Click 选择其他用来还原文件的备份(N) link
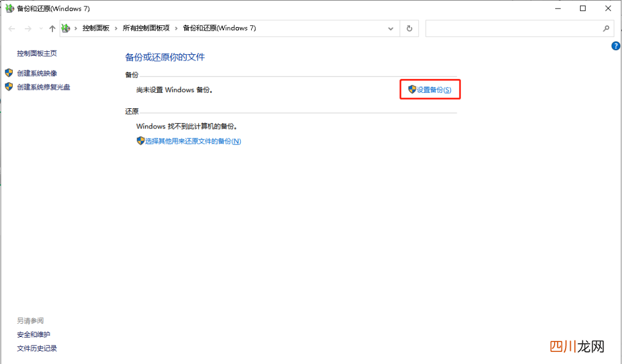 (x=193, y=141)
